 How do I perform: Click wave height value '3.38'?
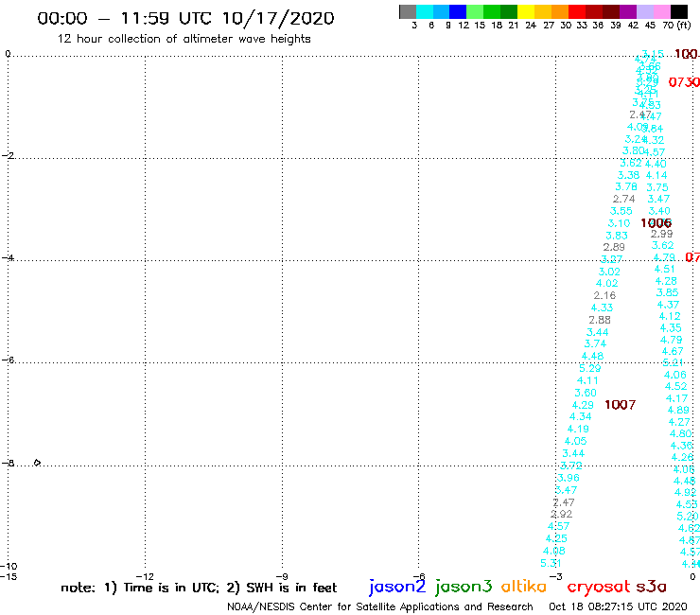[628, 175]
